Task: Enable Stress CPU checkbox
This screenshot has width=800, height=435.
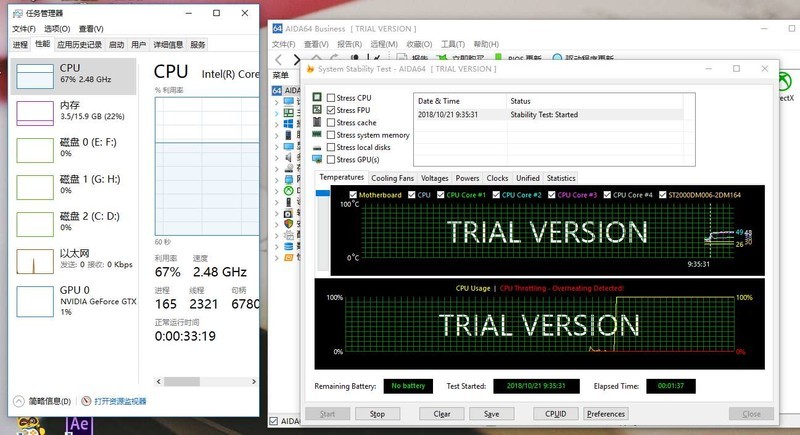Action: (331, 97)
